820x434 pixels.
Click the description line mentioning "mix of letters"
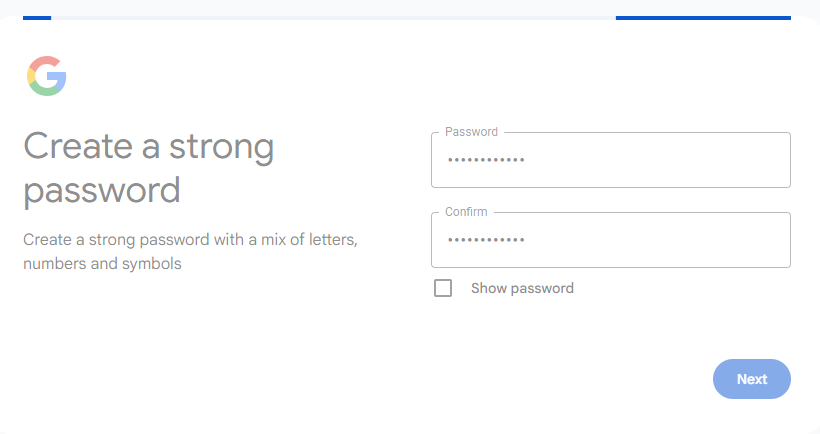pos(190,241)
